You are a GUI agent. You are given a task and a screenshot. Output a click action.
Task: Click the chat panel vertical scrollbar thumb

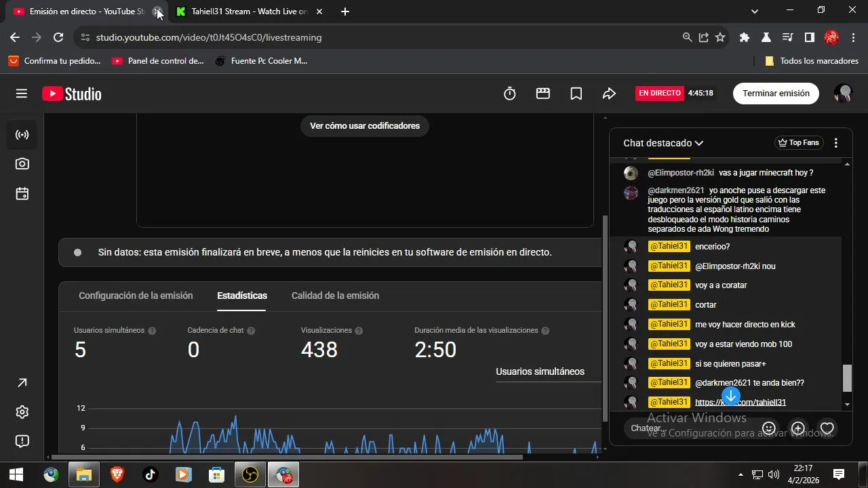847,378
